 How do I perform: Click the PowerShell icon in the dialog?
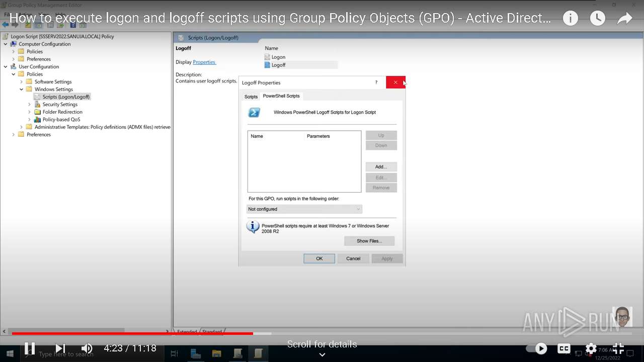click(254, 113)
